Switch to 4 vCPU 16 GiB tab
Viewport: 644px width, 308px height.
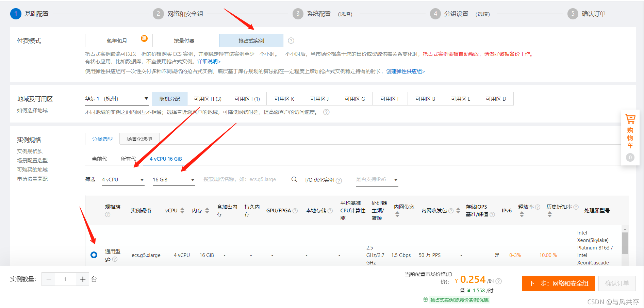(166, 159)
